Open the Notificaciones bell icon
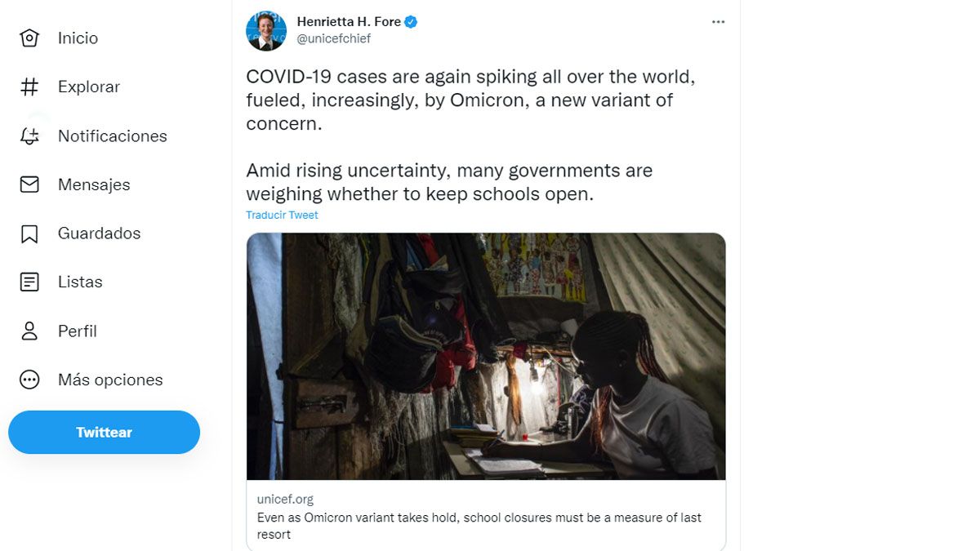Image resolution: width=980 pixels, height=551 pixels. tap(29, 136)
